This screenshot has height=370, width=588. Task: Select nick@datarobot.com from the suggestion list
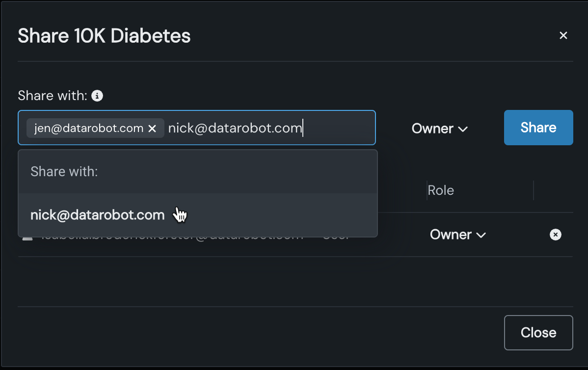click(97, 215)
